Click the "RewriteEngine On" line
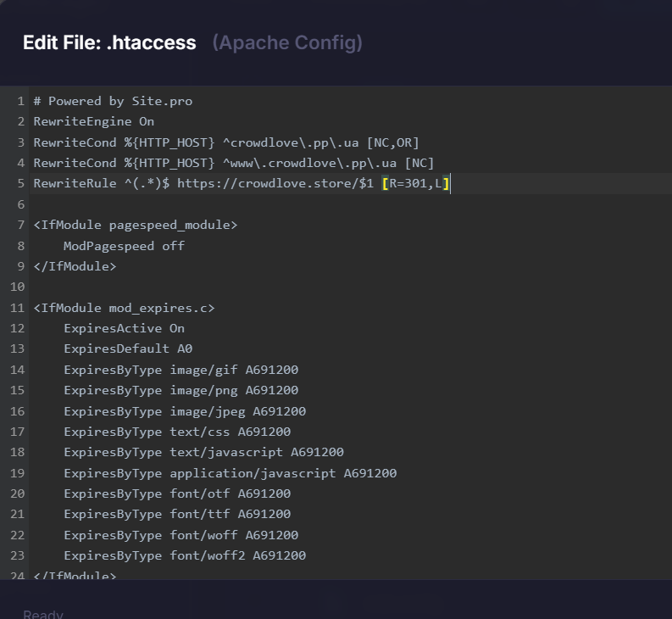 pyautogui.click(x=93, y=121)
